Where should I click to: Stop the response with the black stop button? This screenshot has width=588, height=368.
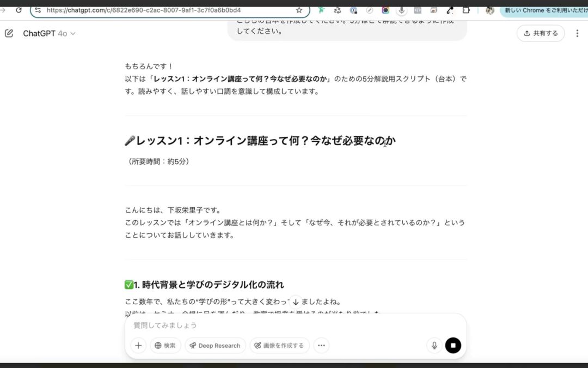[x=454, y=345]
